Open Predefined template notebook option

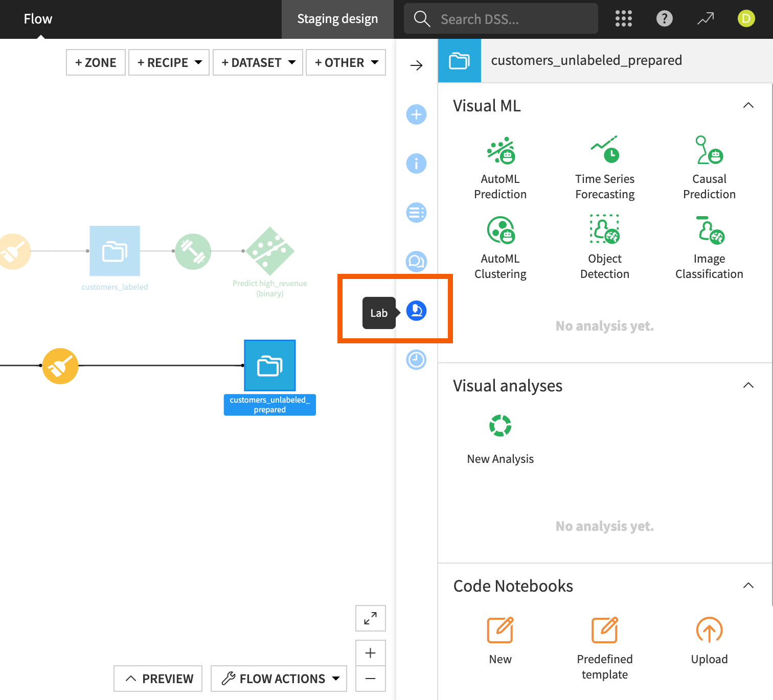[x=605, y=648]
